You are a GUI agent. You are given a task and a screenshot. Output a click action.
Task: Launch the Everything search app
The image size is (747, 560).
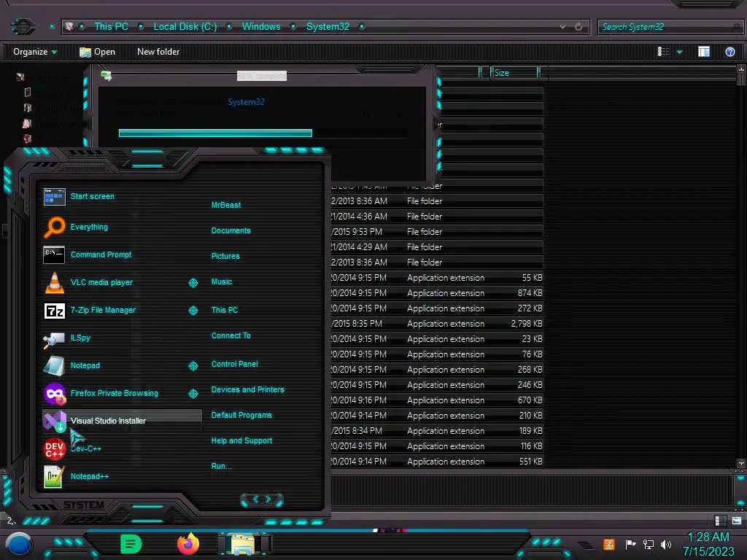(x=54, y=227)
